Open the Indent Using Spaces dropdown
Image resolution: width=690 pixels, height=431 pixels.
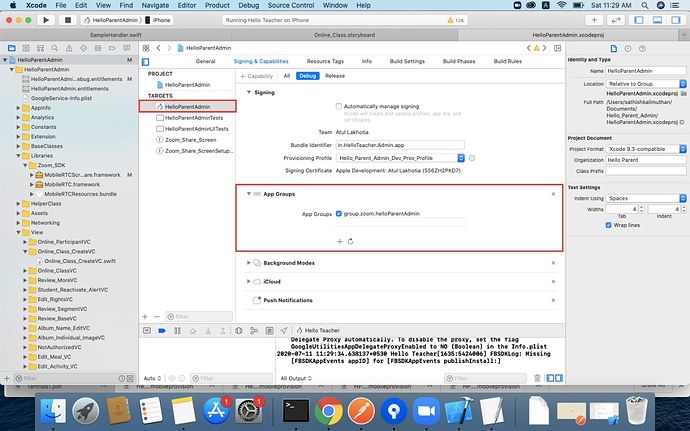click(646, 198)
